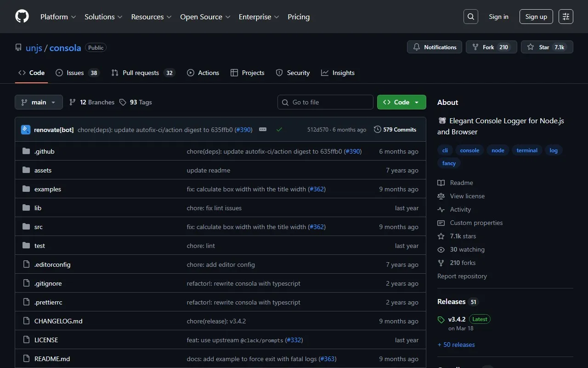Open the src folder
Image resolution: width=588 pixels, height=368 pixels.
click(x=39, y=227)
